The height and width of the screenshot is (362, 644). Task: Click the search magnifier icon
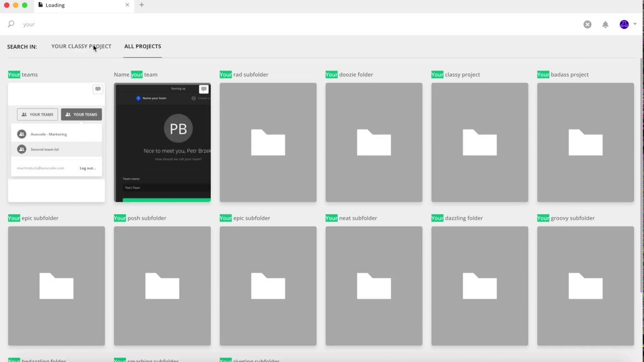[x=11, y=24]
